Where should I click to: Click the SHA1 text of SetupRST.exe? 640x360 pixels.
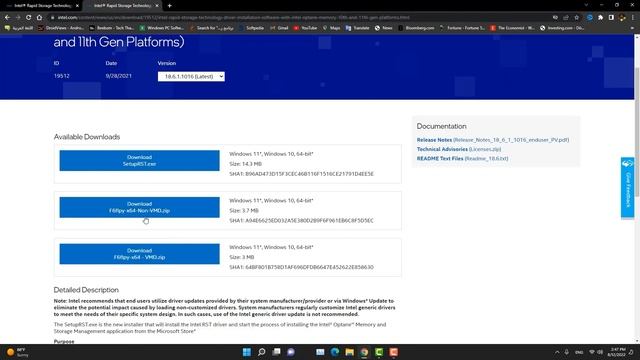tap(301, 174)
